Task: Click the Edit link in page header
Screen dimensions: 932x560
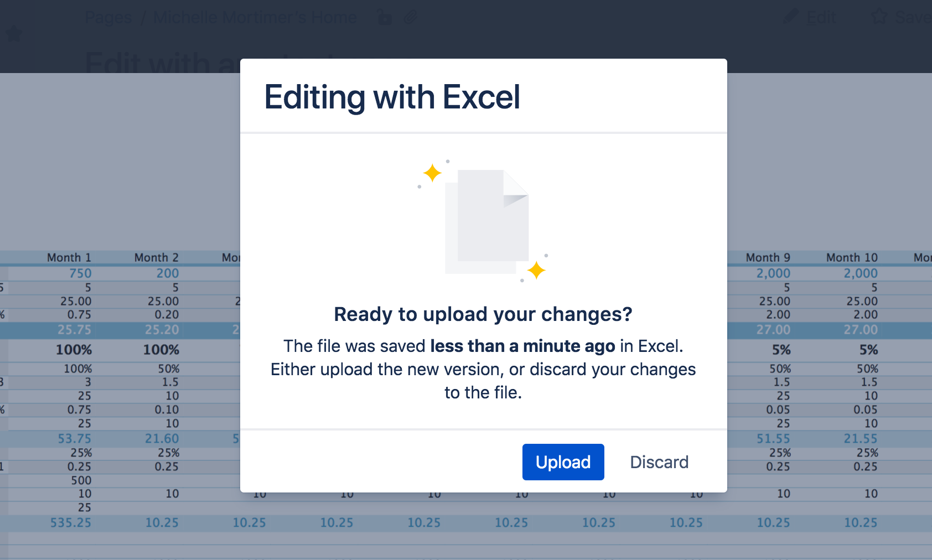Action: pos(821,18)
